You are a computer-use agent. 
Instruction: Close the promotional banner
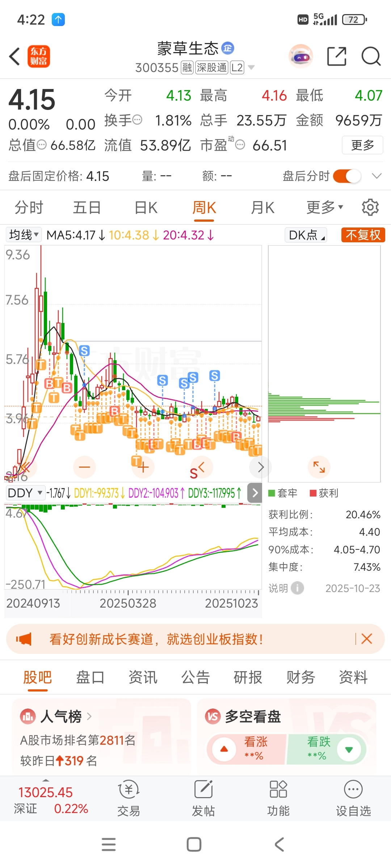click(x=367, y=639)
